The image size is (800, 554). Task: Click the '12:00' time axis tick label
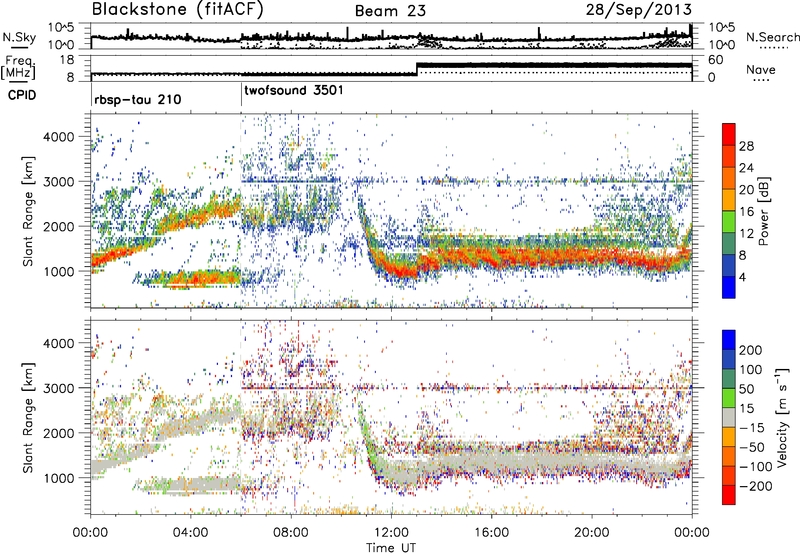[391, 533]
